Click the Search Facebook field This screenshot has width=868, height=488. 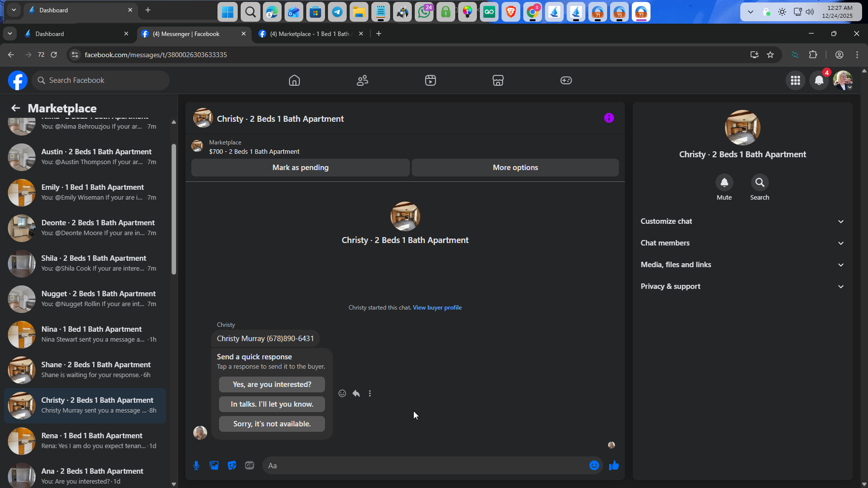pyautogui.click(x=101, y=80)
